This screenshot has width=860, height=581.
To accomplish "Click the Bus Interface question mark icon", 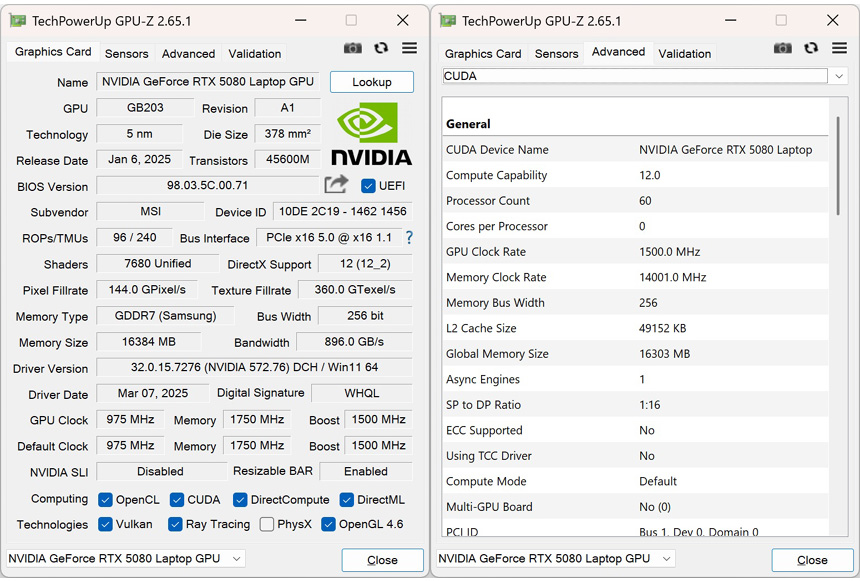I will [409, 238].
